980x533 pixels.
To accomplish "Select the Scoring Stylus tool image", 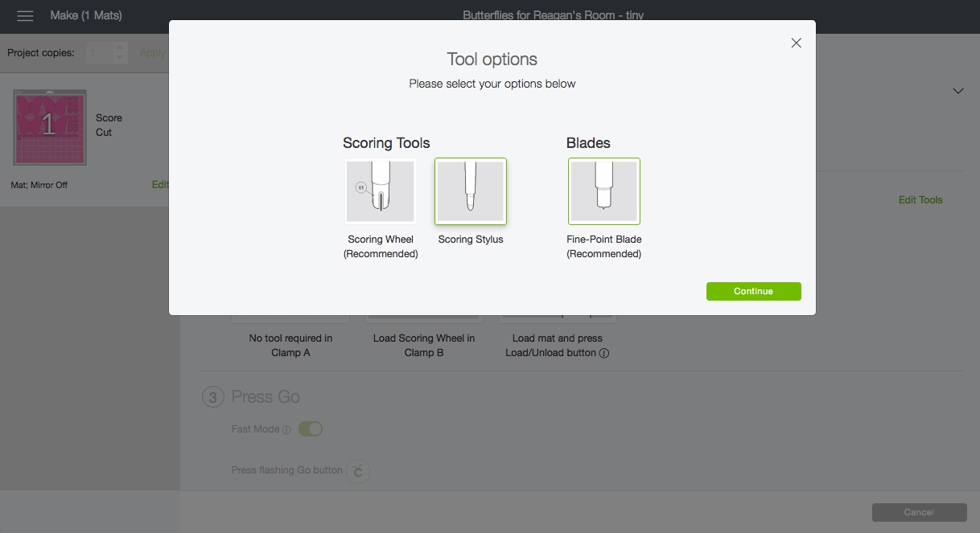I will 471,191.
